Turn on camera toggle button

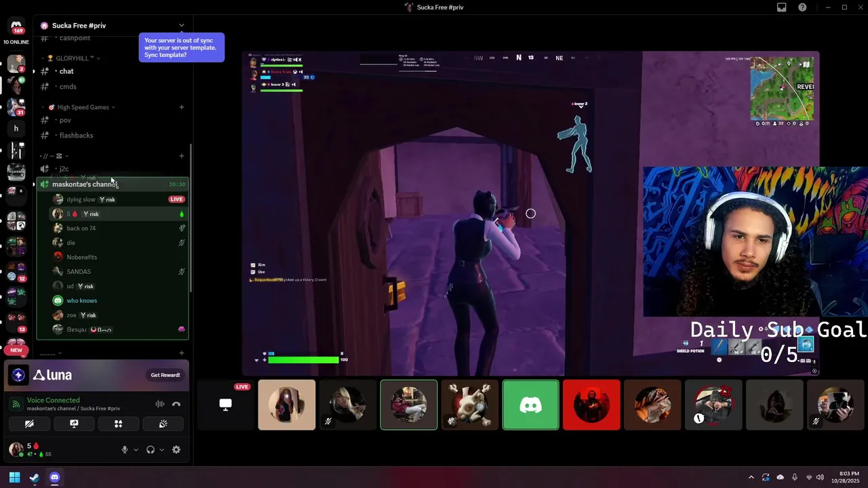pyautogui.click(x=29, y=424)
